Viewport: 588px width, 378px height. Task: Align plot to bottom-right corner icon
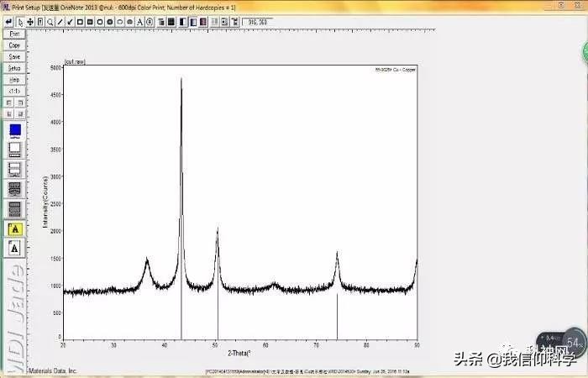tap(20, 114)
